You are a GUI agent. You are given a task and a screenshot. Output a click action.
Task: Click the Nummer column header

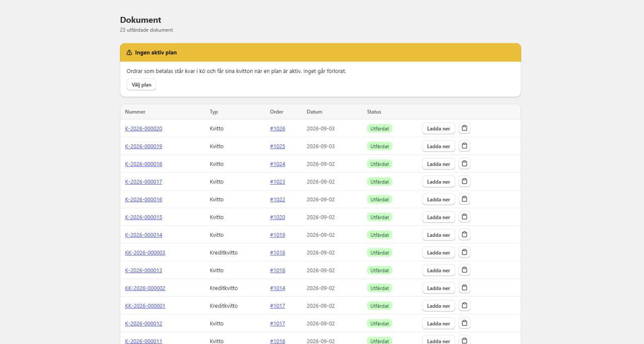pos(135,112)
